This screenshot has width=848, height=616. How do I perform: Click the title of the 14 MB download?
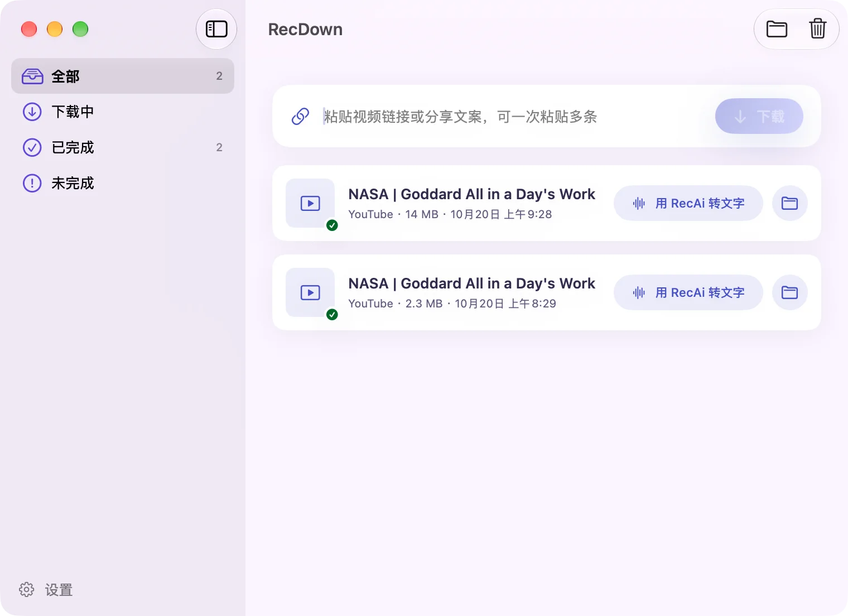coord(471,194)
